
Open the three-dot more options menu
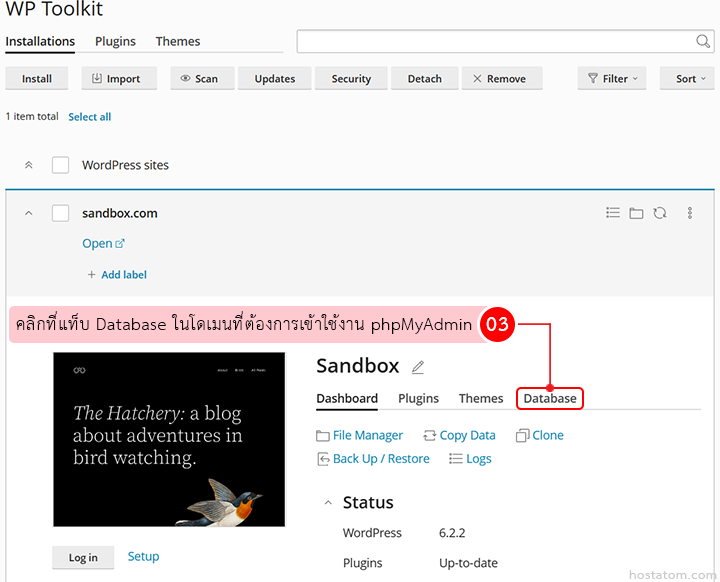(690, 213)
